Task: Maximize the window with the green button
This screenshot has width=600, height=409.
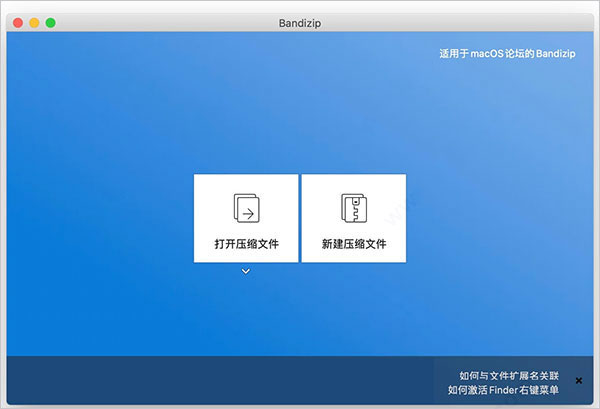Action: tap(51, 23)
